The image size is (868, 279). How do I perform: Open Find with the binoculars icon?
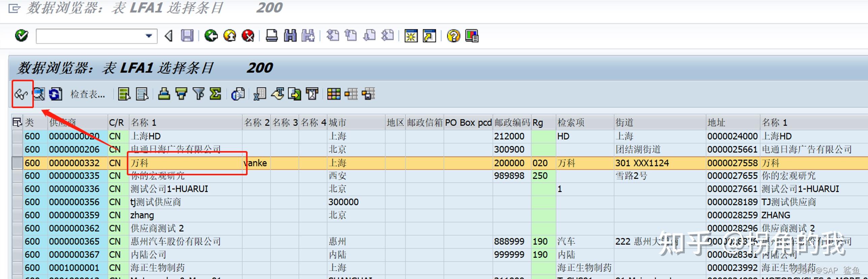290,36
